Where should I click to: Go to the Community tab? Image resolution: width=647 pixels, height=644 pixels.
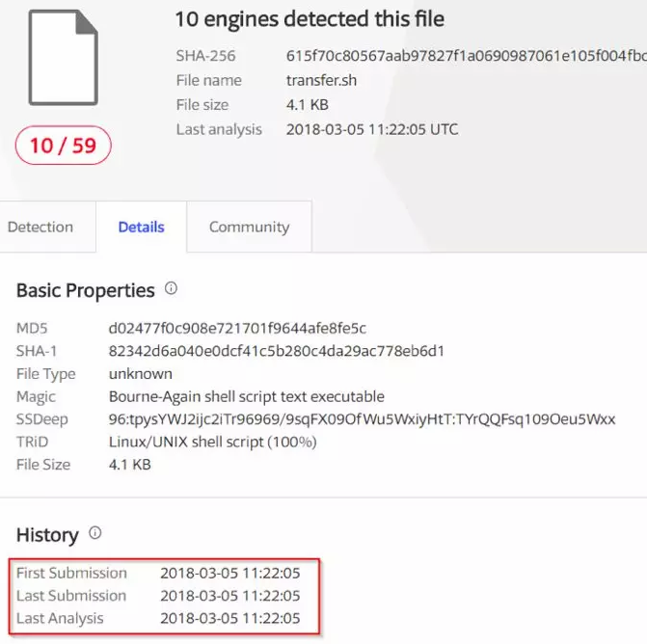click(249, 228)
